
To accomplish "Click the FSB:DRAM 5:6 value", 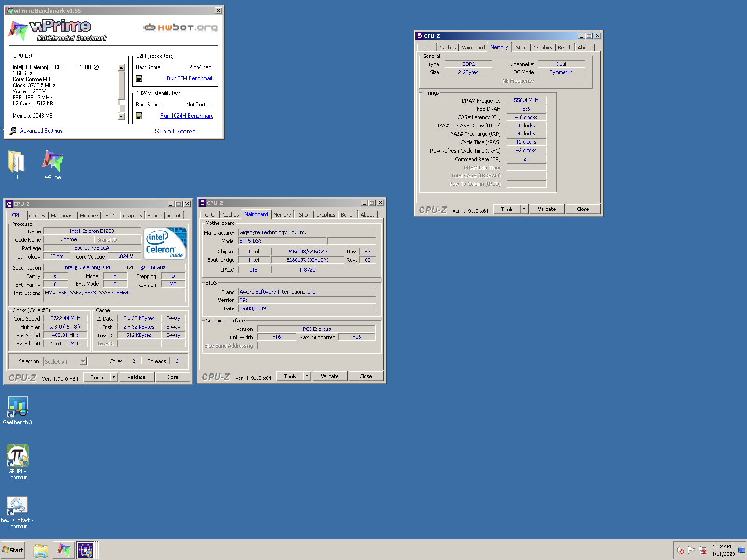I will click(x=526, y=109).
